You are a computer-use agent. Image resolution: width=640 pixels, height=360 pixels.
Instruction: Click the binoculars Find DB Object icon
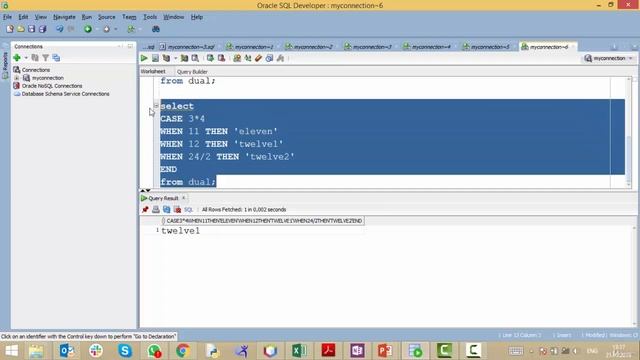(x=156, y=29)
